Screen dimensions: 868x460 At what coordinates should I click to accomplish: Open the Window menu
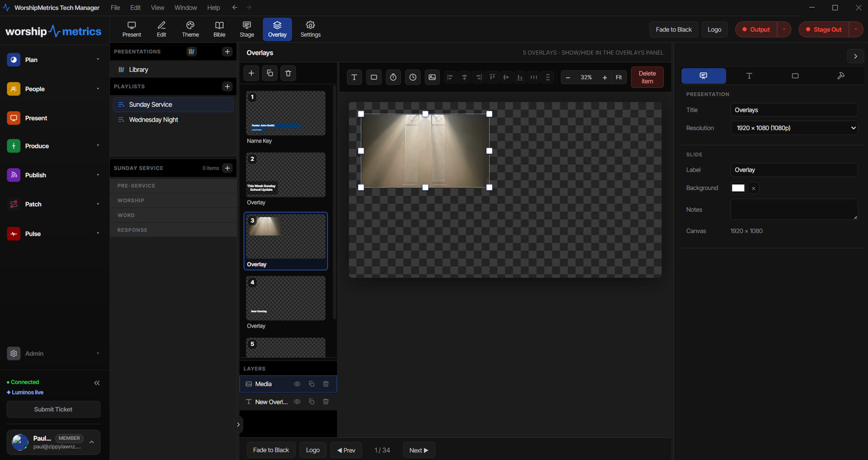pos(186,8)
